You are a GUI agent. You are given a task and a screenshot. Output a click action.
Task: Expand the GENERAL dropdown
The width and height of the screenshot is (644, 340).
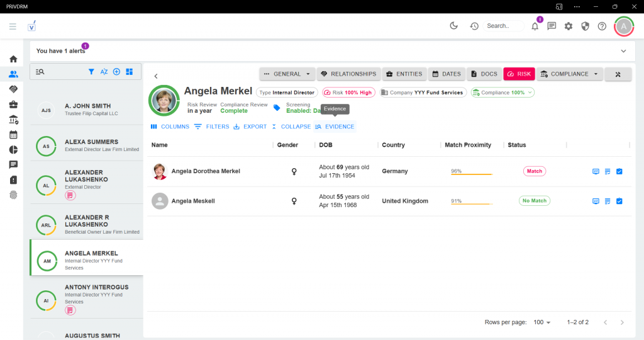tap(287, 74)
